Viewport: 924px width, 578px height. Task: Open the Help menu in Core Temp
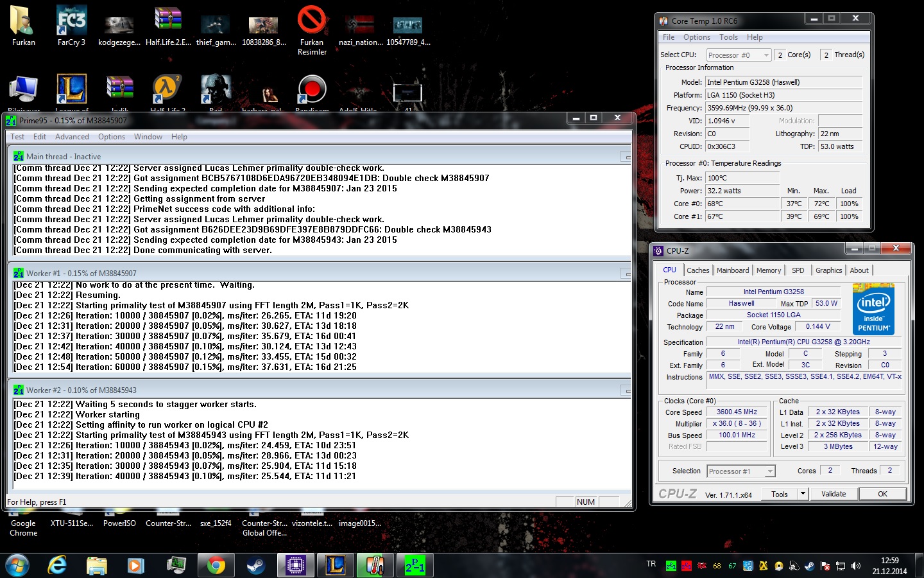click(755, 37)
